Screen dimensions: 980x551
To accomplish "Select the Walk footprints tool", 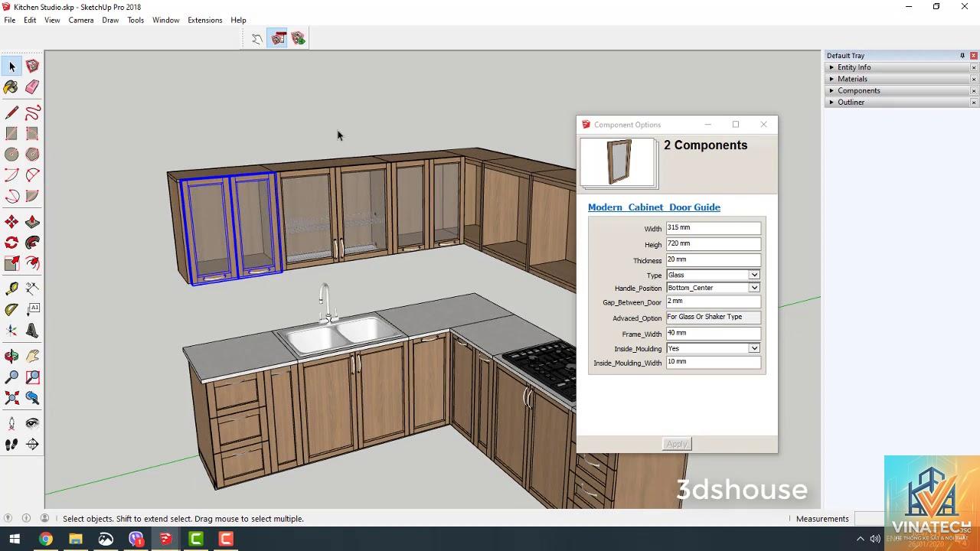I will click(11, 444).
